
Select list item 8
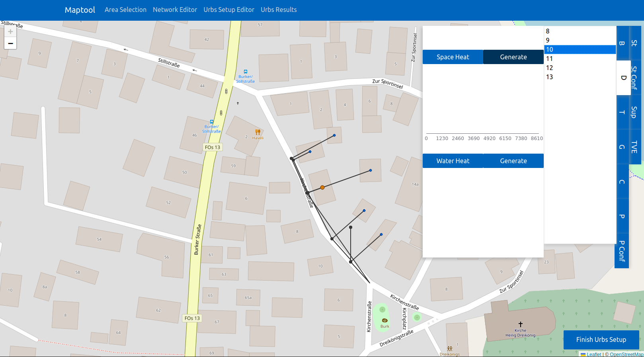click(580, 31)
